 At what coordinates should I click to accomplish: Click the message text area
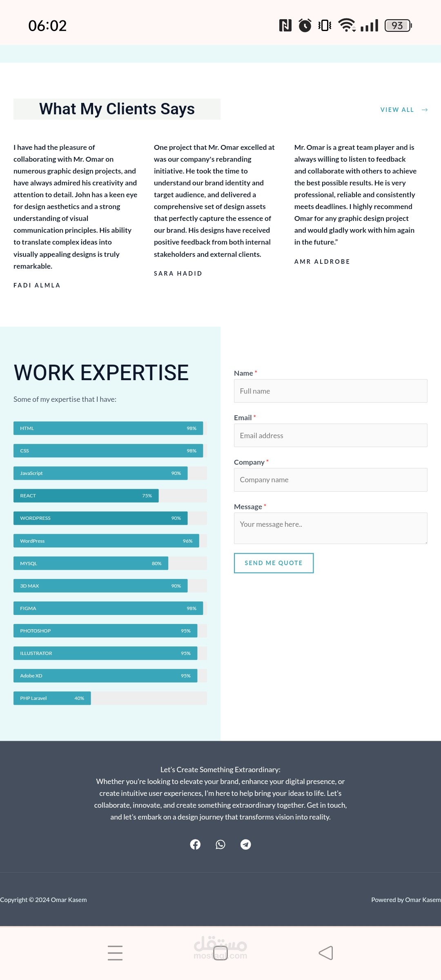330,528
